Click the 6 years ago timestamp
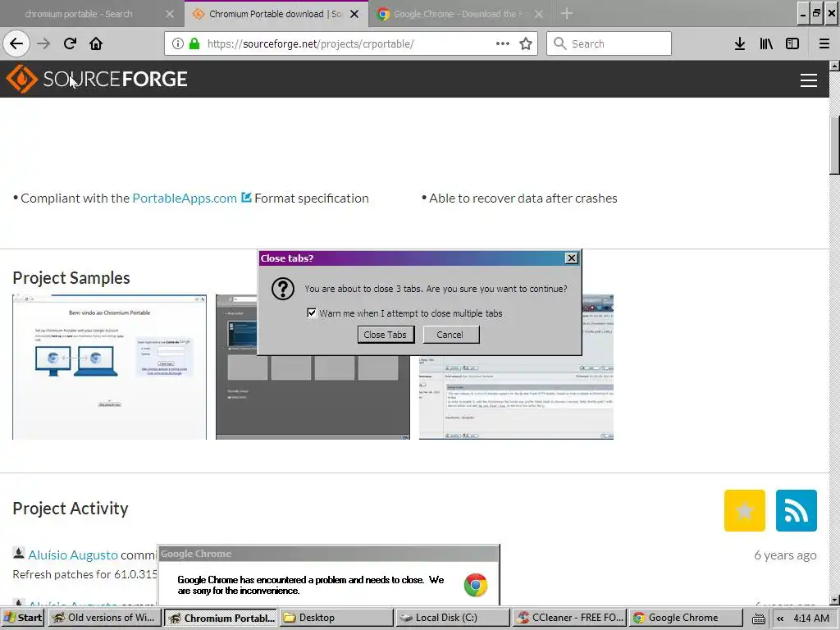This screenshot has width=840, height=630. 785,555
